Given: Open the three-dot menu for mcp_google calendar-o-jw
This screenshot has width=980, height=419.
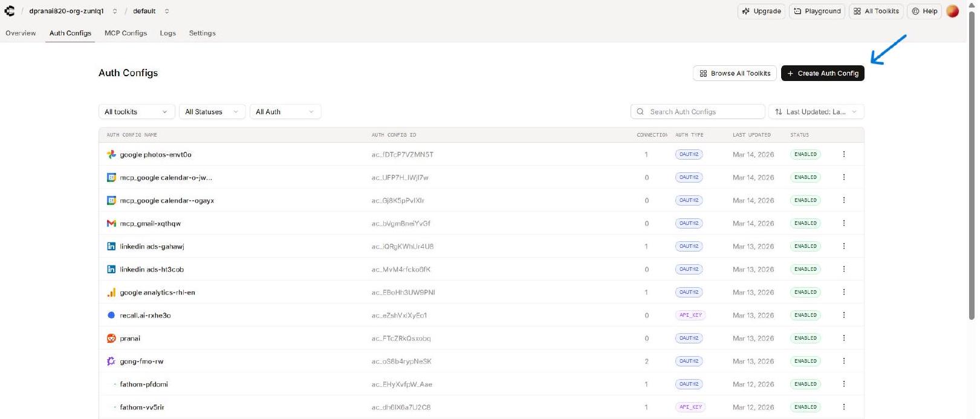Looking at the screenshot, I should (844, 177).
